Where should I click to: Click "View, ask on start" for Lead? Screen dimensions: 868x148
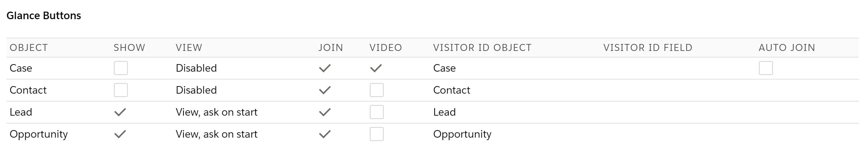pos(216,112)
